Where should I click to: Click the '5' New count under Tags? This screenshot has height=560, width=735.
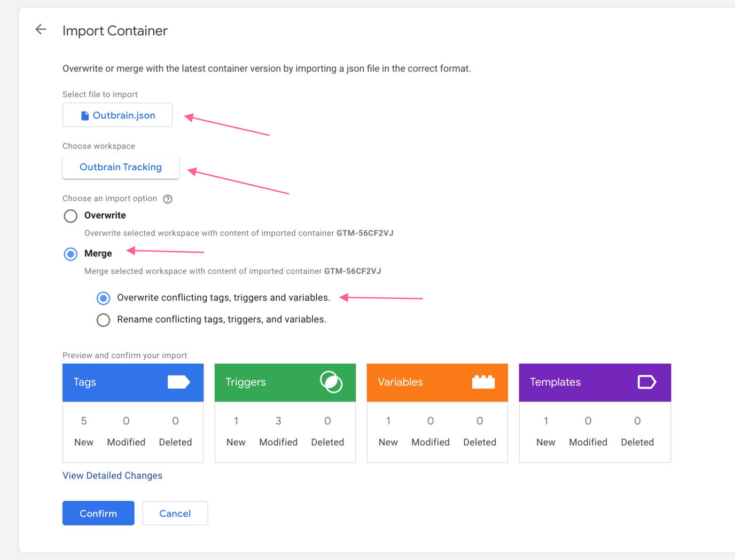click(x=84, y=421)
